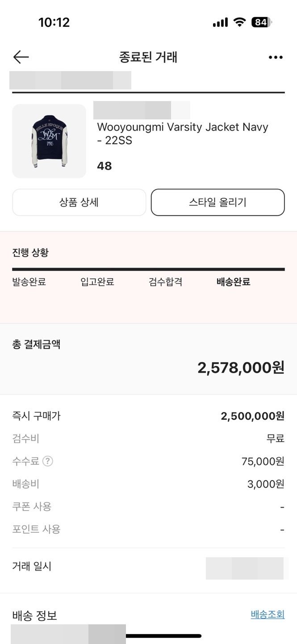Image resolution: width=297 pixels, height=644 pixels.
Task: Tap the 10:12 status bar clock
Action: click(54, 22)
